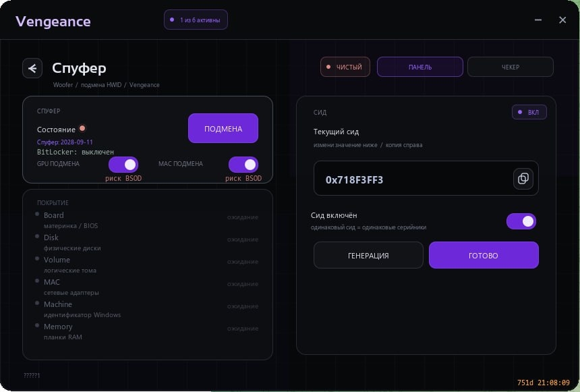Click the ЧИСТЫЙ status pill
The image size is (580, 392).
345,67
